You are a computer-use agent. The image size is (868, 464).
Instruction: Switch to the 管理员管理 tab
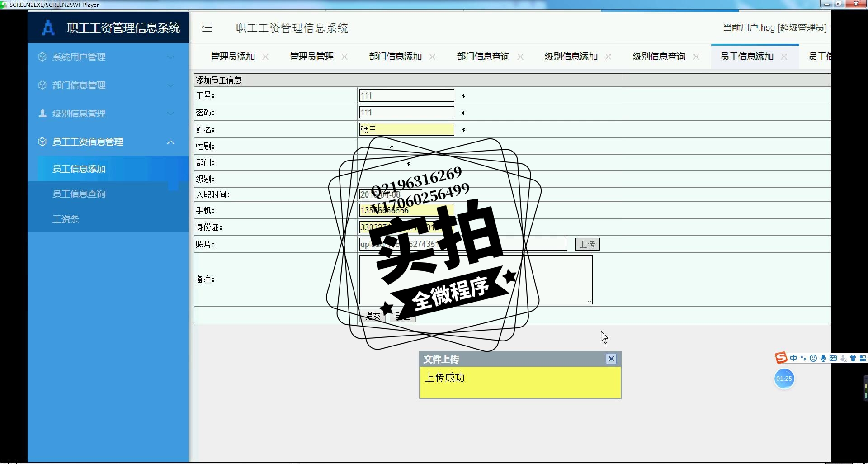[311, 57]
